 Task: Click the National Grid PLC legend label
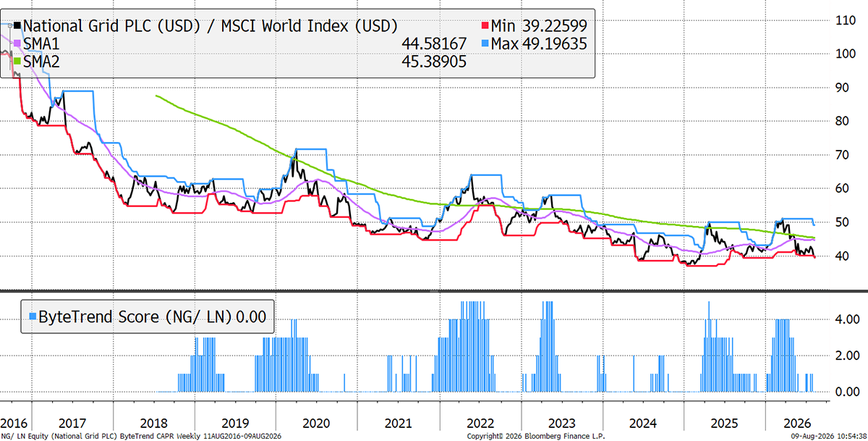click(x=210, y=25)
